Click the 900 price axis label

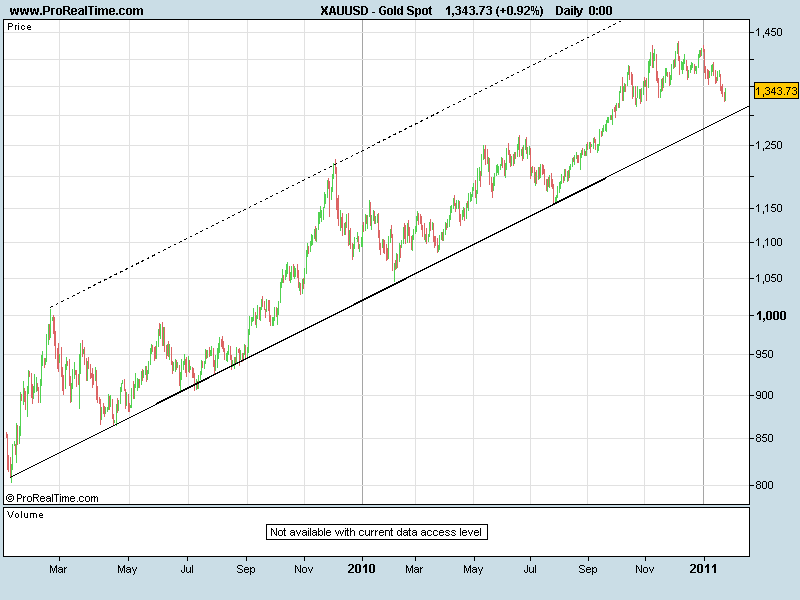point(764,395)
